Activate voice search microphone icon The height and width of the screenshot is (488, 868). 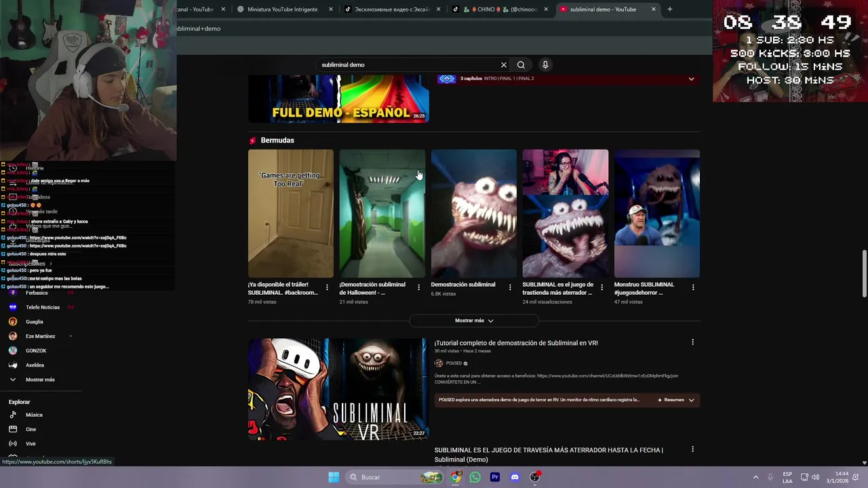(545, 65)
